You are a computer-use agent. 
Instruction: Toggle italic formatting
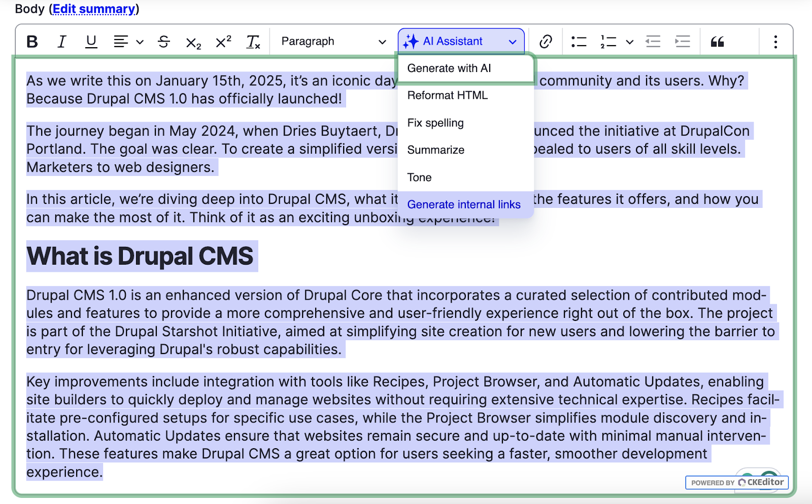(x=61, y=42)
